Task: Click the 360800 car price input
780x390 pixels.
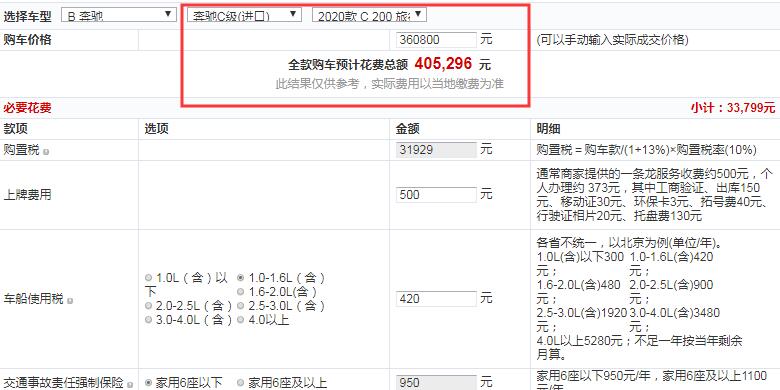Action: 436,40
